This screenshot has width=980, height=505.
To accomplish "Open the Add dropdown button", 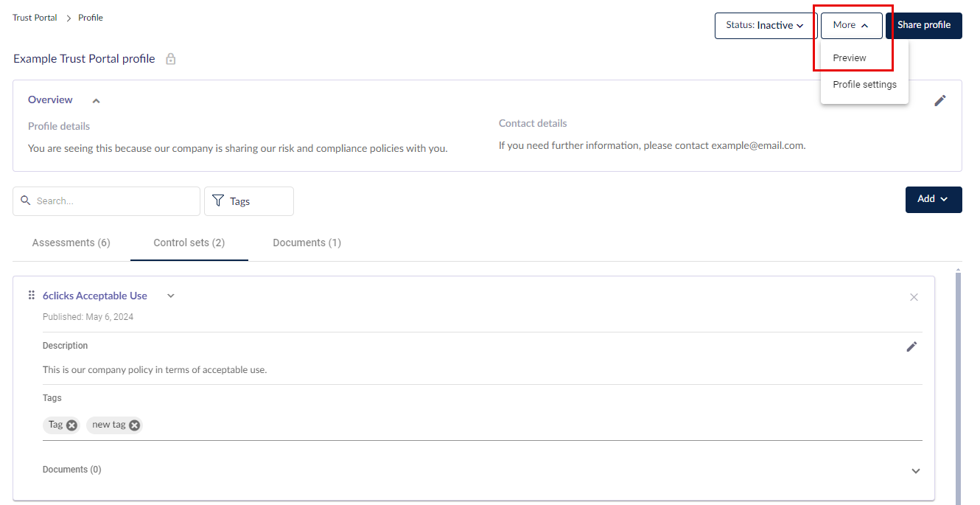I will click(934, 199).
